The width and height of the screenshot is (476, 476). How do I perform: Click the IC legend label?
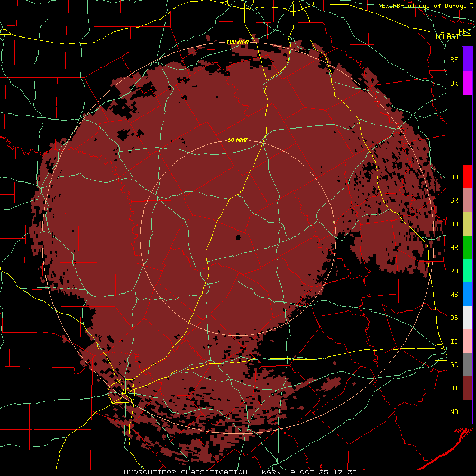coord(454,342)
